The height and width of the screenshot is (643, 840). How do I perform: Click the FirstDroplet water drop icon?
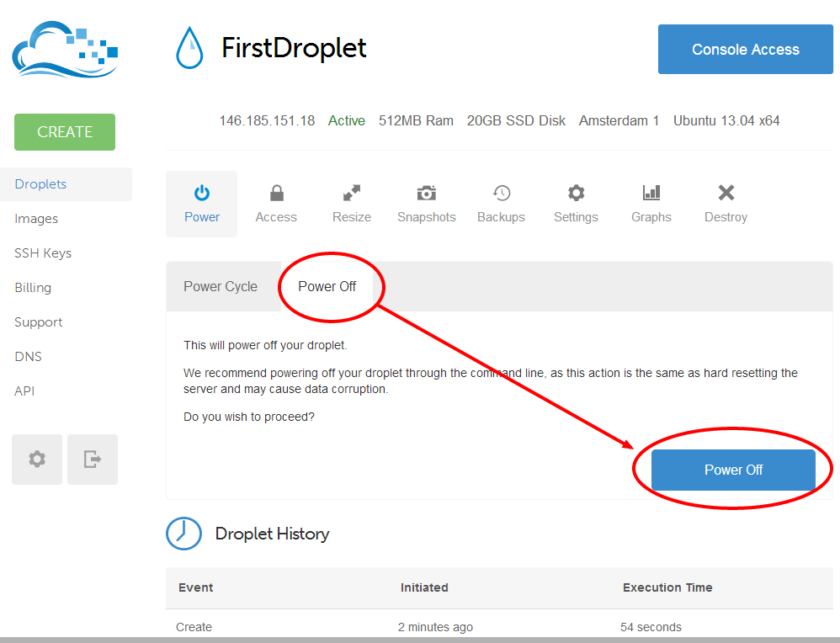pyautogui.click(x=189, y=48)
